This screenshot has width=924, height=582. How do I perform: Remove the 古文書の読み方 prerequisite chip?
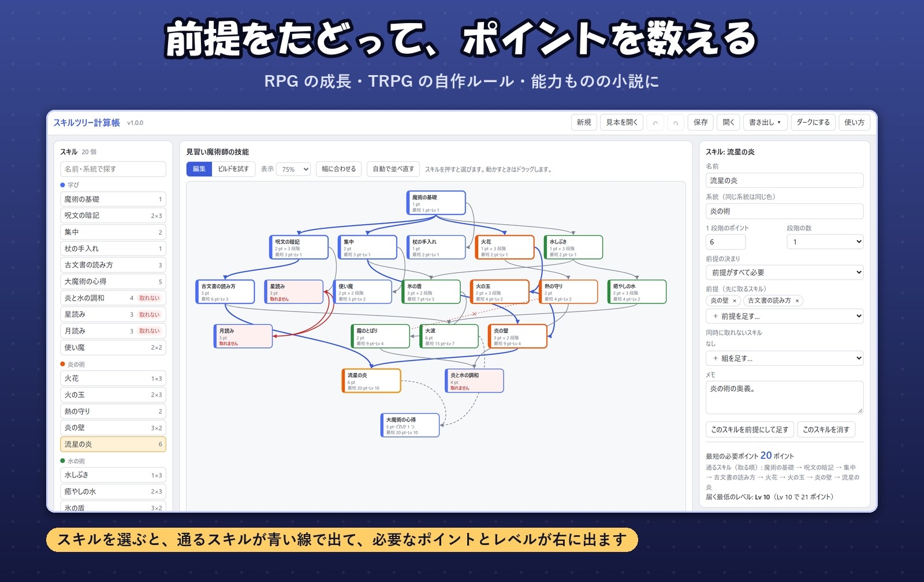[797, 301]
